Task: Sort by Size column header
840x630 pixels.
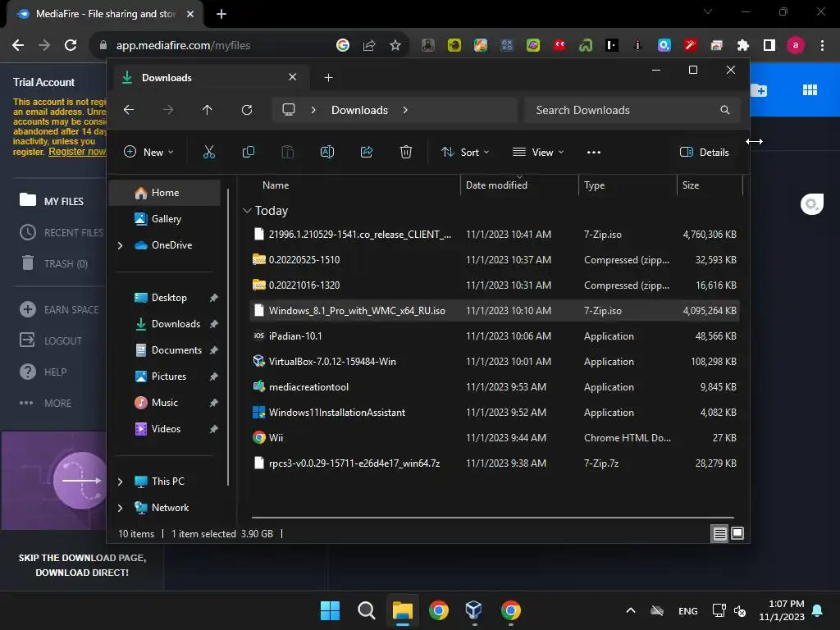Action: 710,185
